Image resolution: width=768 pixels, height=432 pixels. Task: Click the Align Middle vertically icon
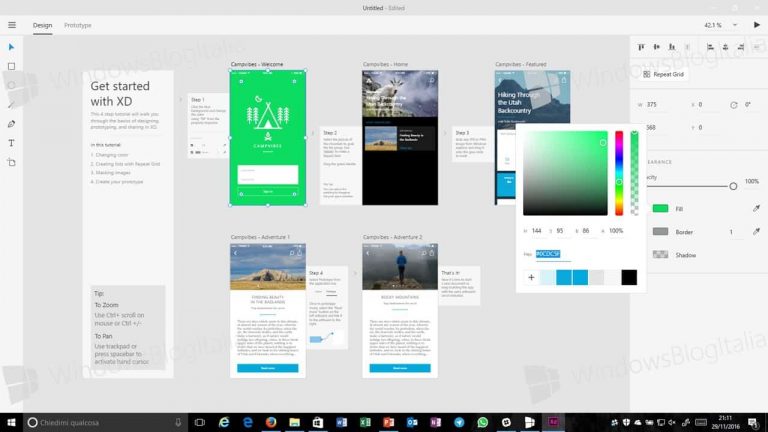656,47
